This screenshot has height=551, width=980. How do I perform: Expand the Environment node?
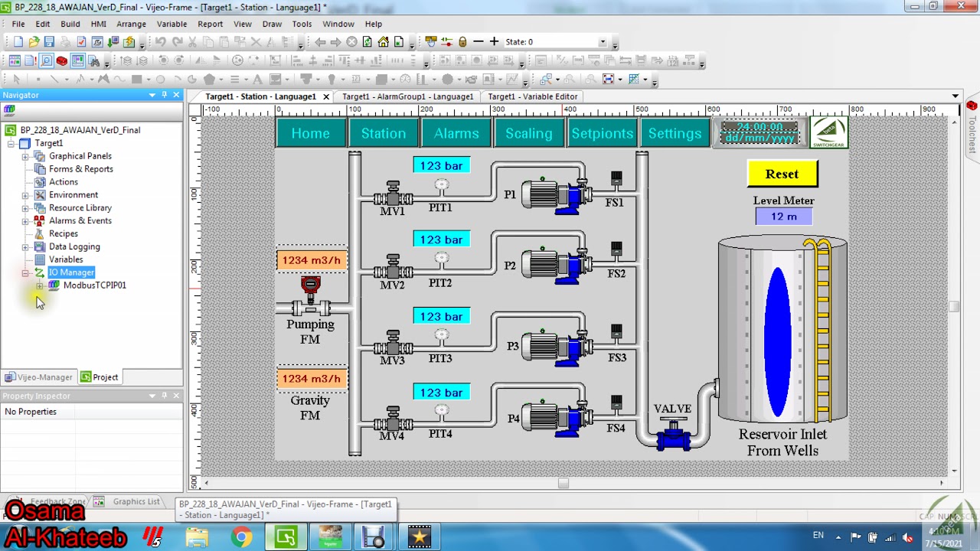[x=25, y=195]
